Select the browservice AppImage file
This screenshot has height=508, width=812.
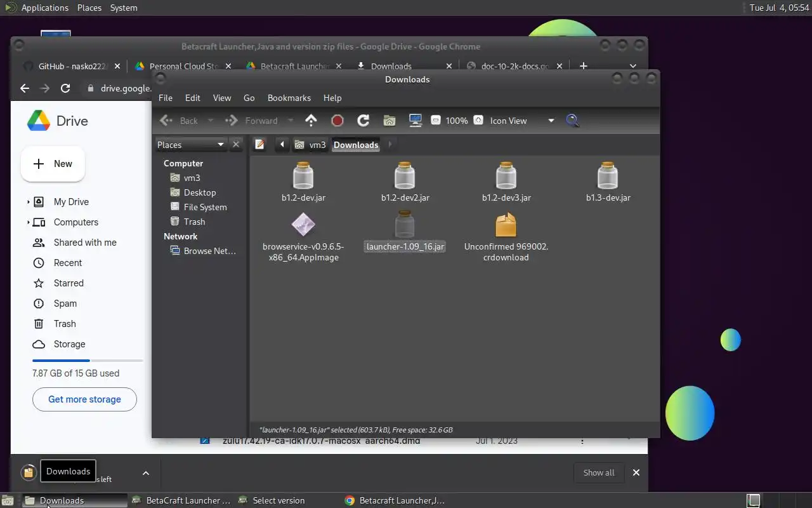coord(303,237)
